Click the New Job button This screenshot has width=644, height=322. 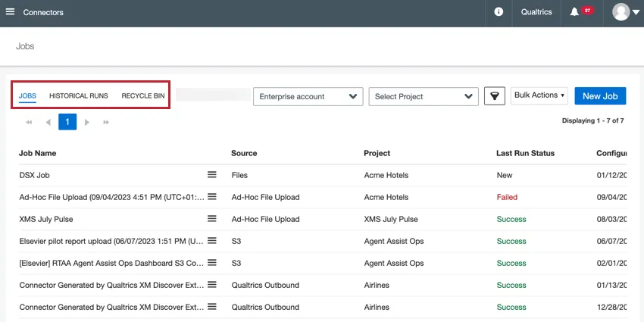pos(600,96)
